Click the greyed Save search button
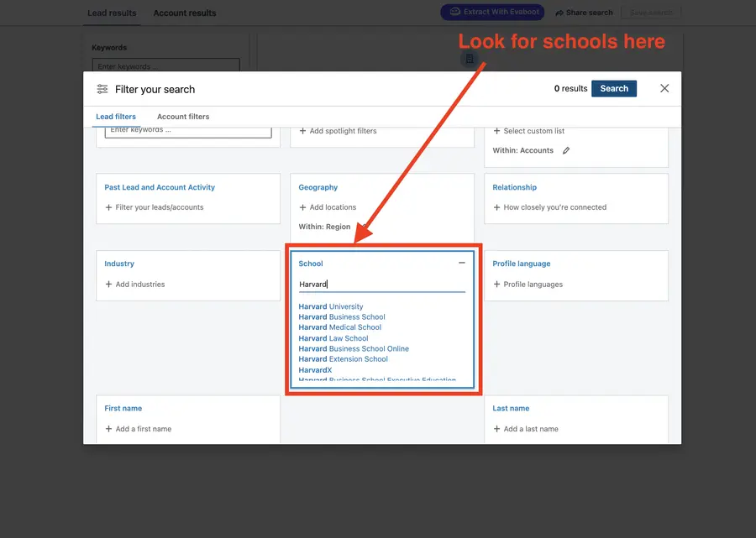This screenshot has height=538, width=756. click(x=651, y=13)
